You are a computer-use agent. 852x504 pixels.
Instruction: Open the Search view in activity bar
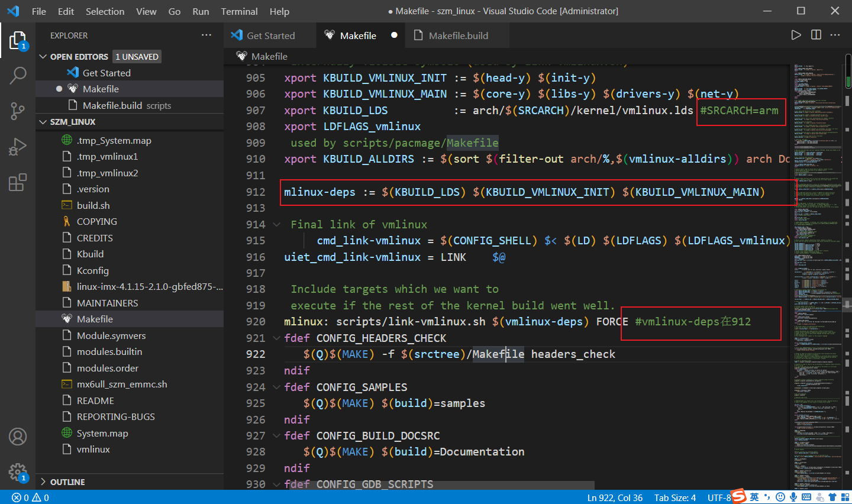coord(18,75)
